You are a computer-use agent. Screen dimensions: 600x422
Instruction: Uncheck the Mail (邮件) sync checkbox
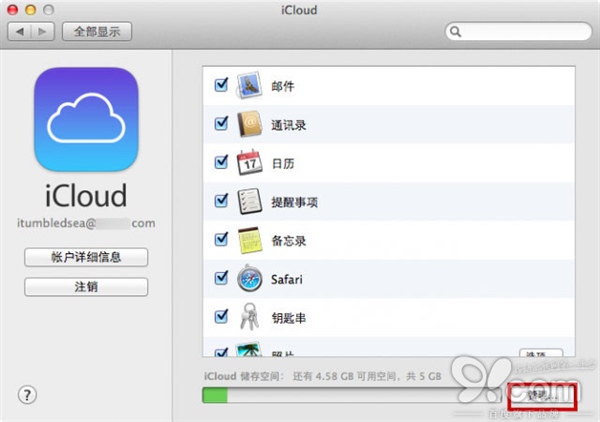click(x=221, y=86)
